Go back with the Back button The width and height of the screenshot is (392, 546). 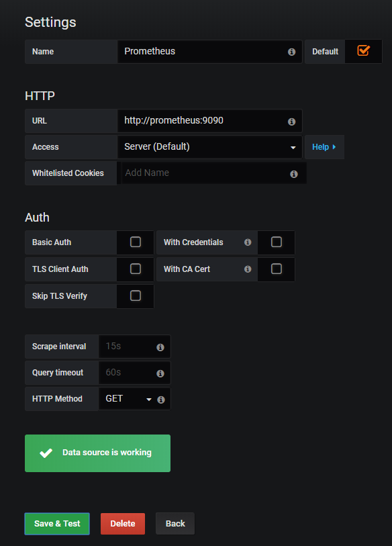[x=175, y=523]
